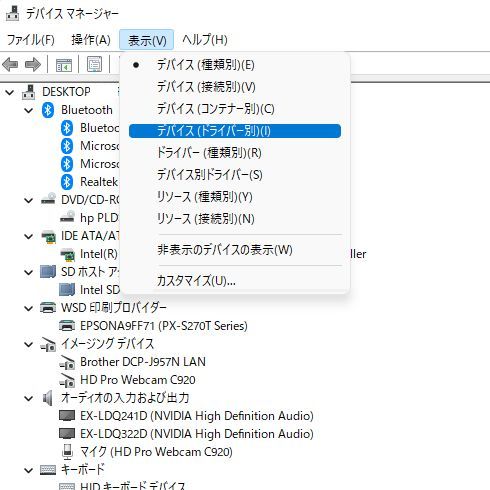Click the Bluetooth category icon
Screen dimensions: 490x490
click(x=48, y=110)
